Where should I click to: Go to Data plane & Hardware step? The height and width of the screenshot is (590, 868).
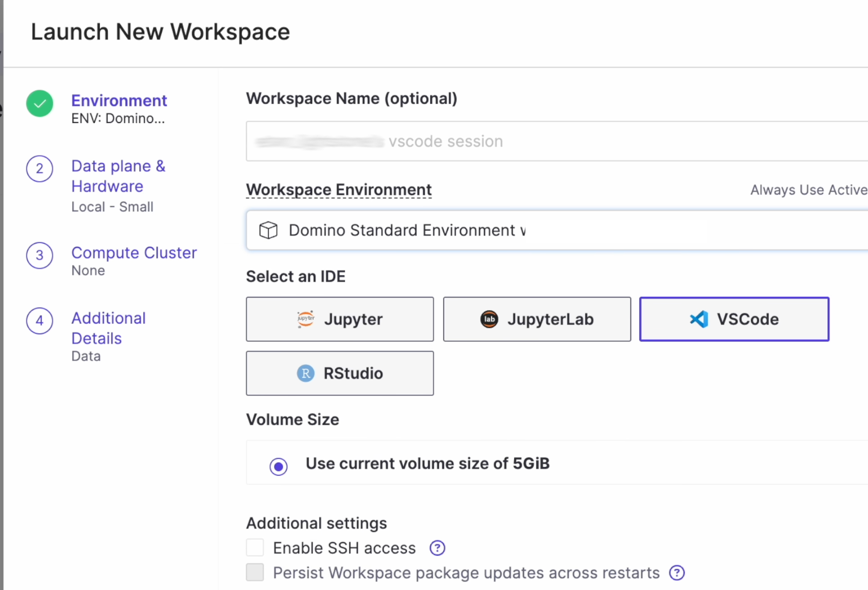(x=118, y=176)
